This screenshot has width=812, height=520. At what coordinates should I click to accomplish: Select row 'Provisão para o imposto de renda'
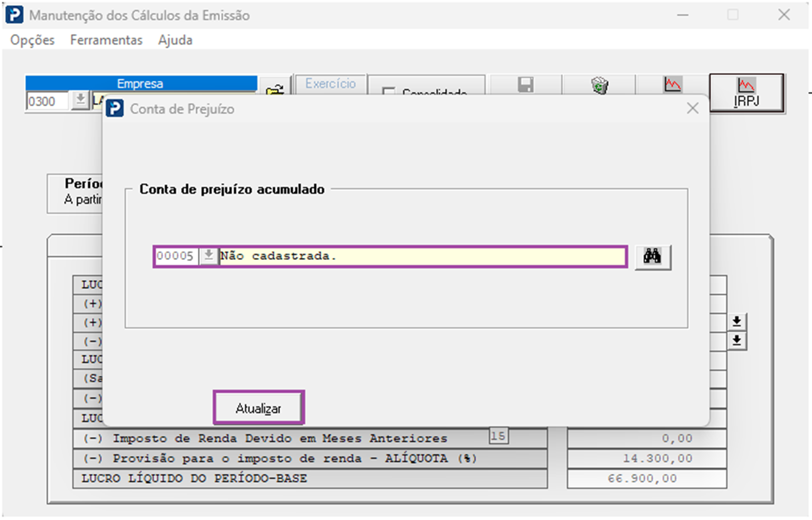tap(310, 459)
